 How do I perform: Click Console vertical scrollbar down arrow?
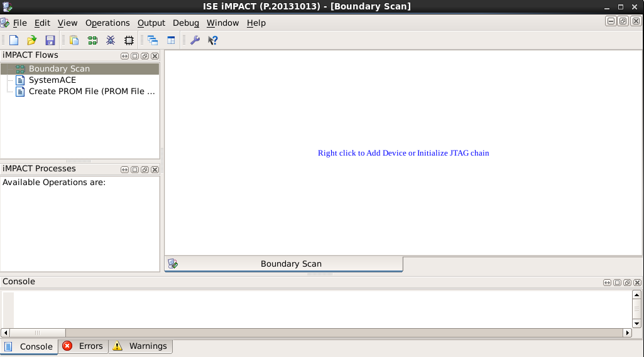click(636, 324)
